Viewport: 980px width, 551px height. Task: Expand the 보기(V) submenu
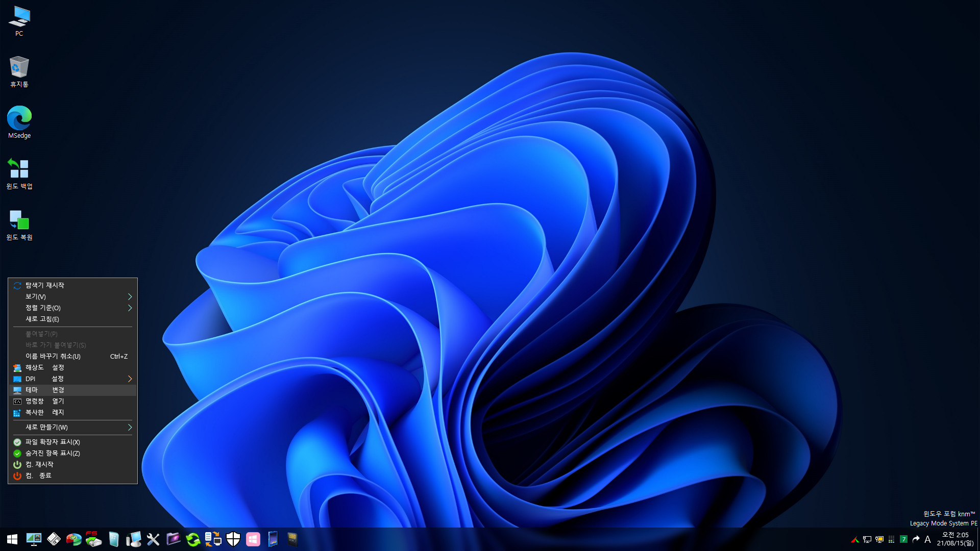pyautogui.click(x=73, y=296)
